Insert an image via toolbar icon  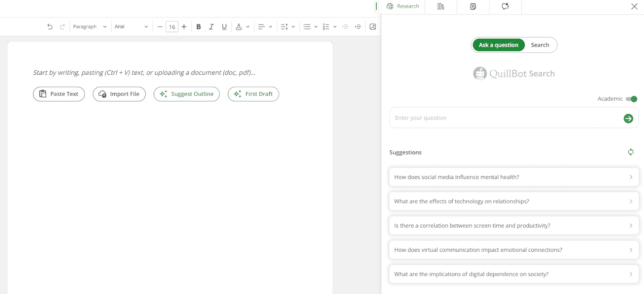coord(373,27)
